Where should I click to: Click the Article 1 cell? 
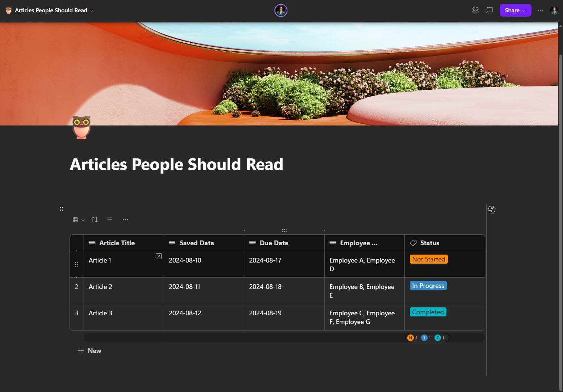tap(124, 264)
